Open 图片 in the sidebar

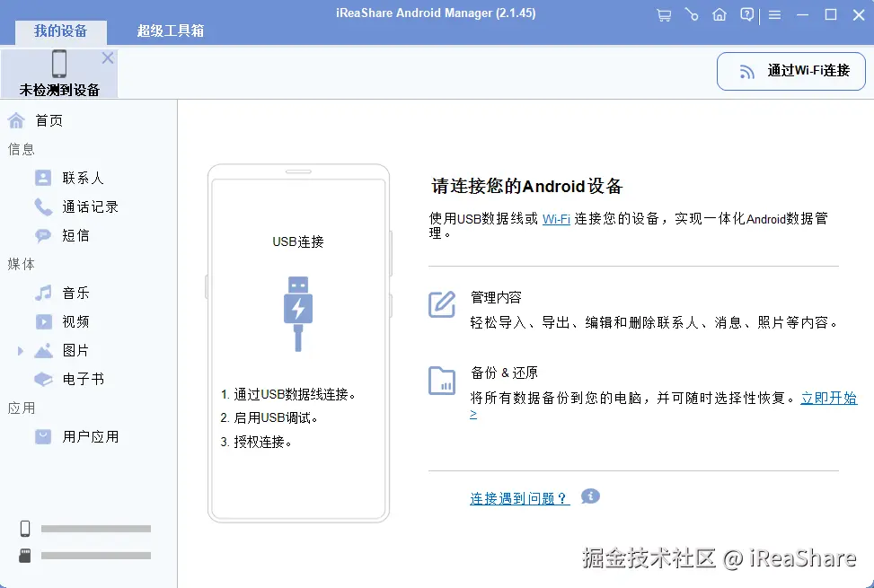75,351
